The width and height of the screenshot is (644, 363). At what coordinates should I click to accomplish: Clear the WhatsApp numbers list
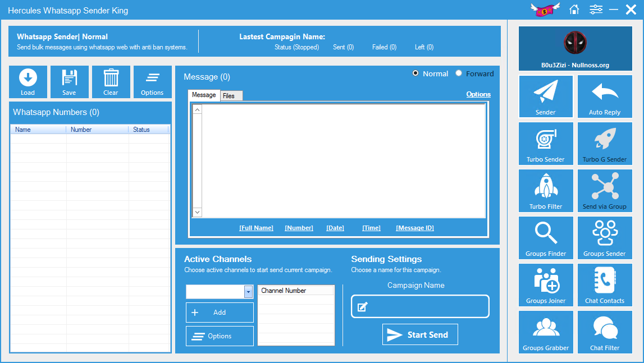[x=111, y=82]
